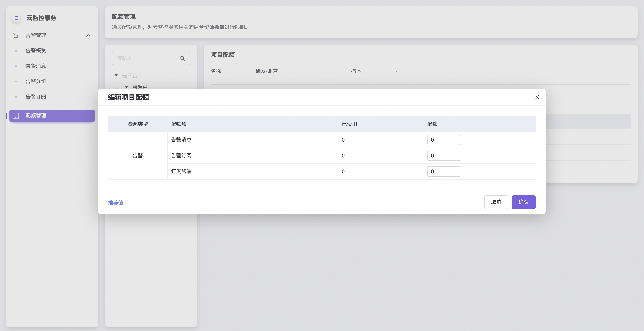Focus the 告警订阅 quota input
Screen dimensions: 644x331
coord(444,156)
